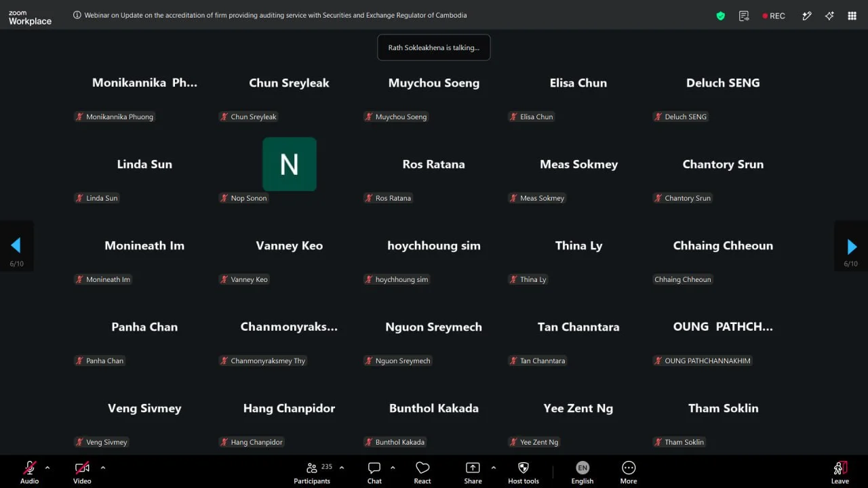Open the More options menu
Image resolution: width=868 pixels, height=488 pixels.
pos(629,472)
